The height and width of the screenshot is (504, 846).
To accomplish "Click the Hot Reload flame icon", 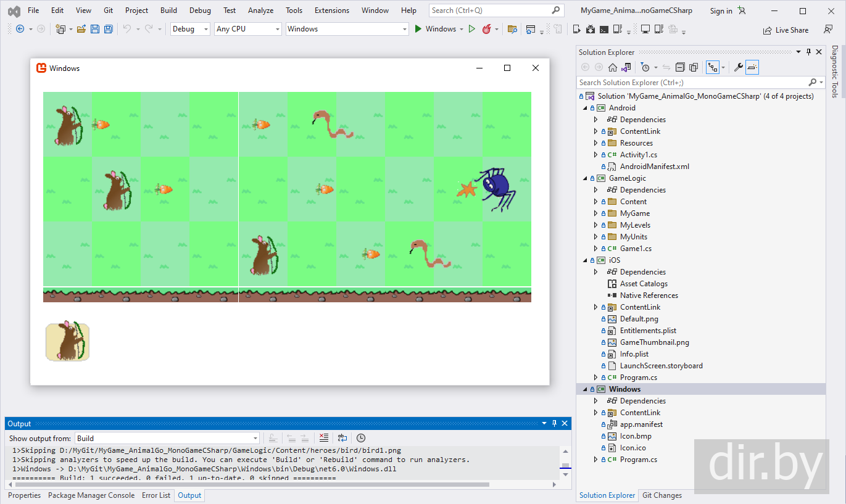I will click(x=487, y=29).
